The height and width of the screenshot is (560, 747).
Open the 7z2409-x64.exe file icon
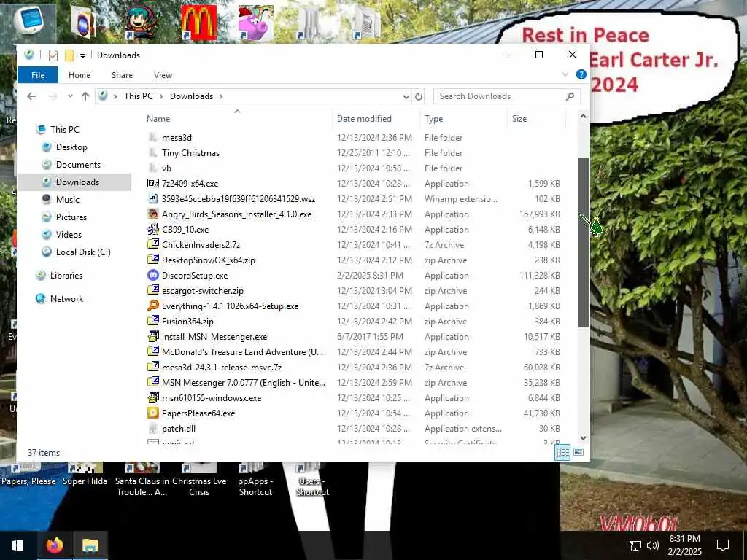[153, 183]
